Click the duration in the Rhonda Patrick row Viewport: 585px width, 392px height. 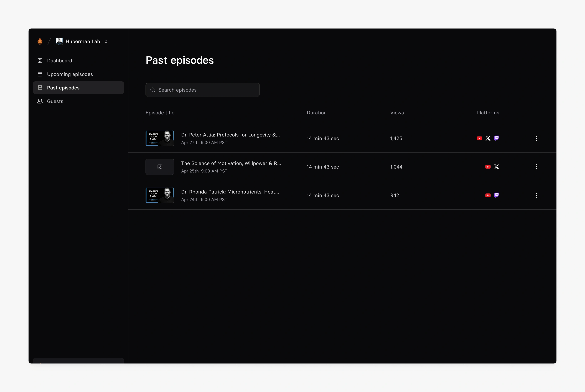pyautogui.click(x=323, y=195)
